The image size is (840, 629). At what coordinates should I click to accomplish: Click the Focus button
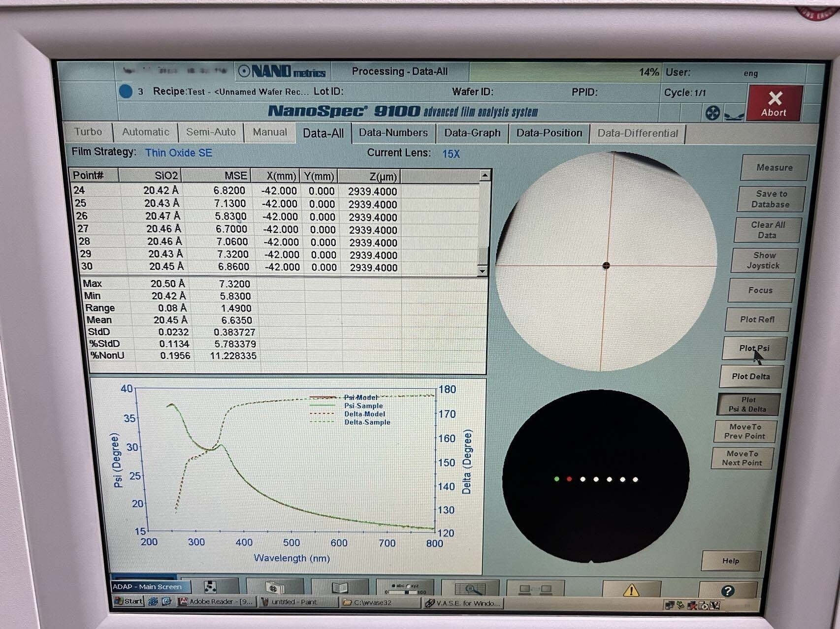pyautogui.click(x=761, y=290)
